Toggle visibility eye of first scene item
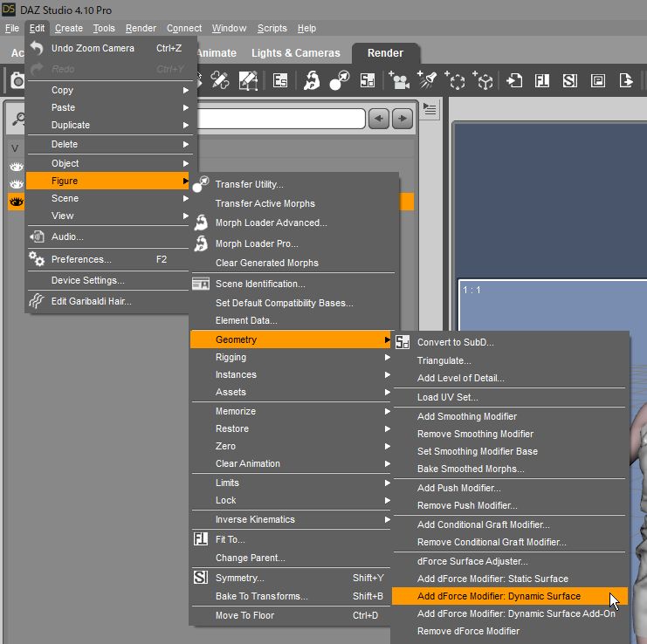This screenshot has height=644, width=647. [x=17, y=167]
